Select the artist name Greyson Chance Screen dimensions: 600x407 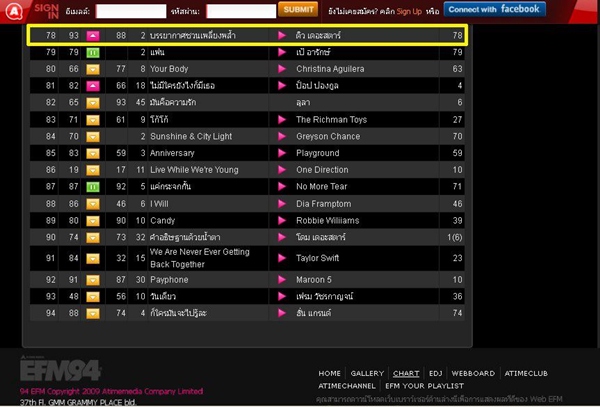click(x=328, y=137)
